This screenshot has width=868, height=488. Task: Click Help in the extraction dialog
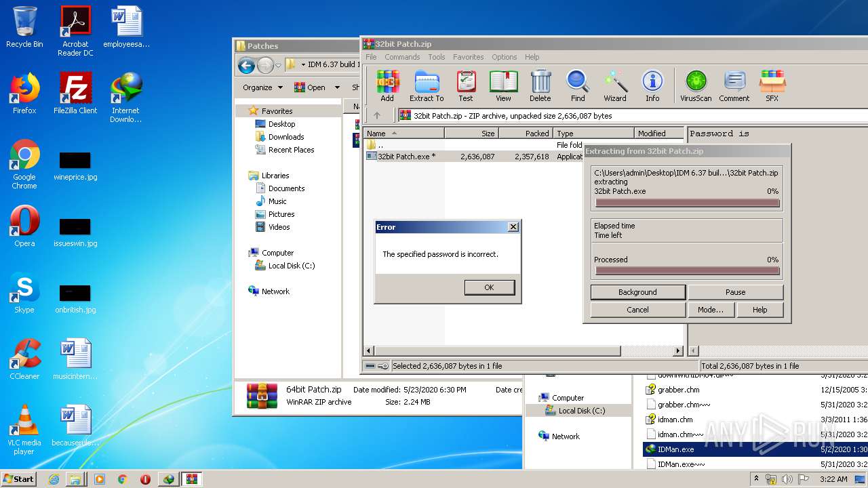[x=760, y=310]
